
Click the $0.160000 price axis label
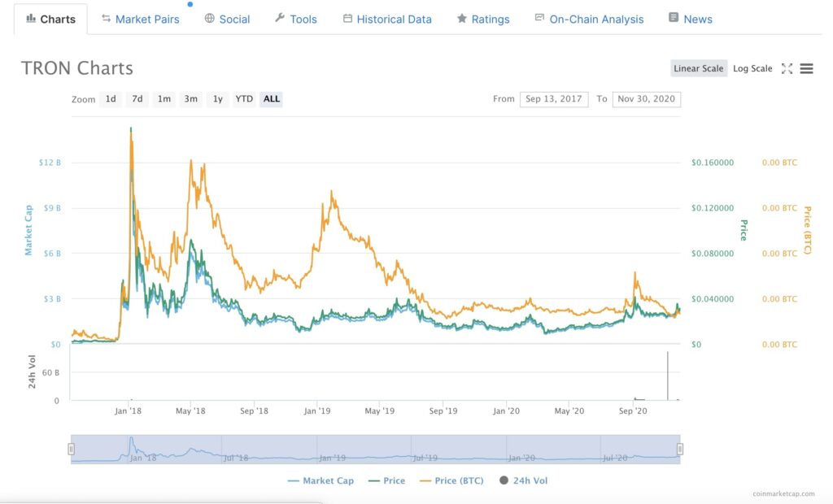click(713, 163)
